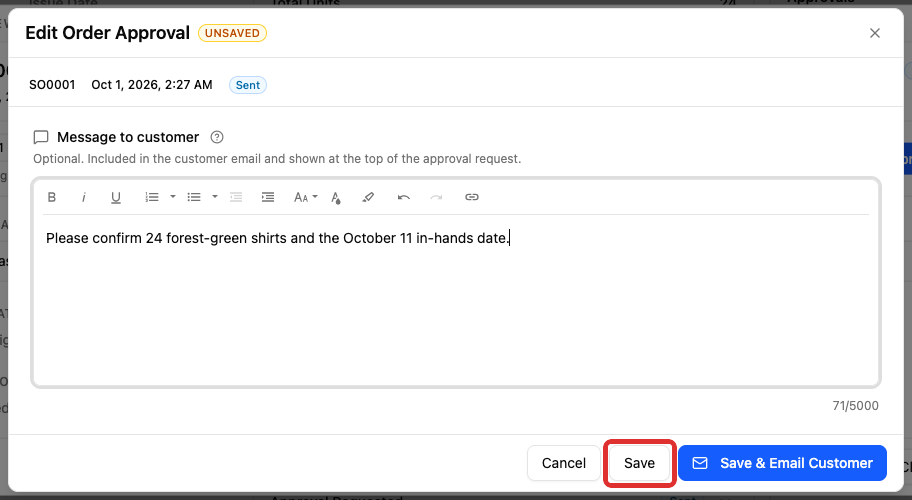Viewport: 912px width, 500px height.
Task: Insert a numbered list
Action: pos(152,197)
